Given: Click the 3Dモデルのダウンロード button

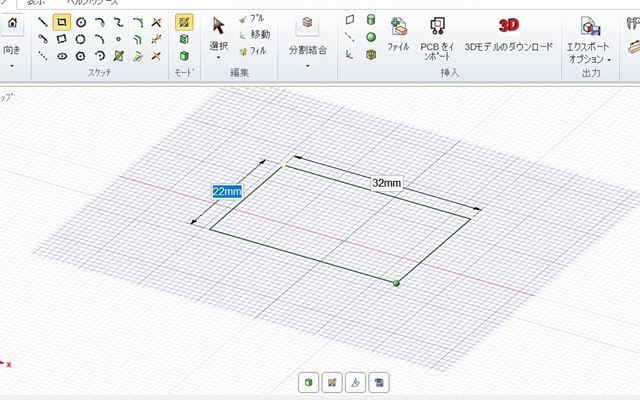Looking at the screenshot, I should coord(509,35).
